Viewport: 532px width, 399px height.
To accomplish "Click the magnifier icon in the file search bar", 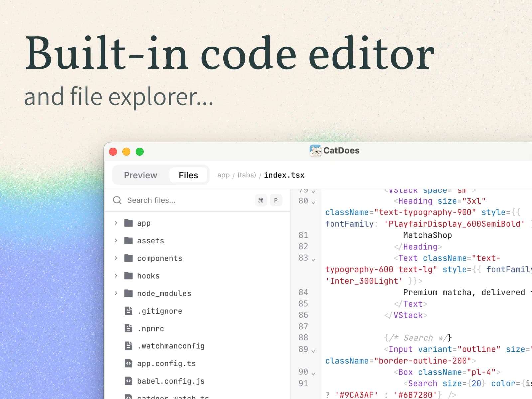I will click(x=117, y=200).
